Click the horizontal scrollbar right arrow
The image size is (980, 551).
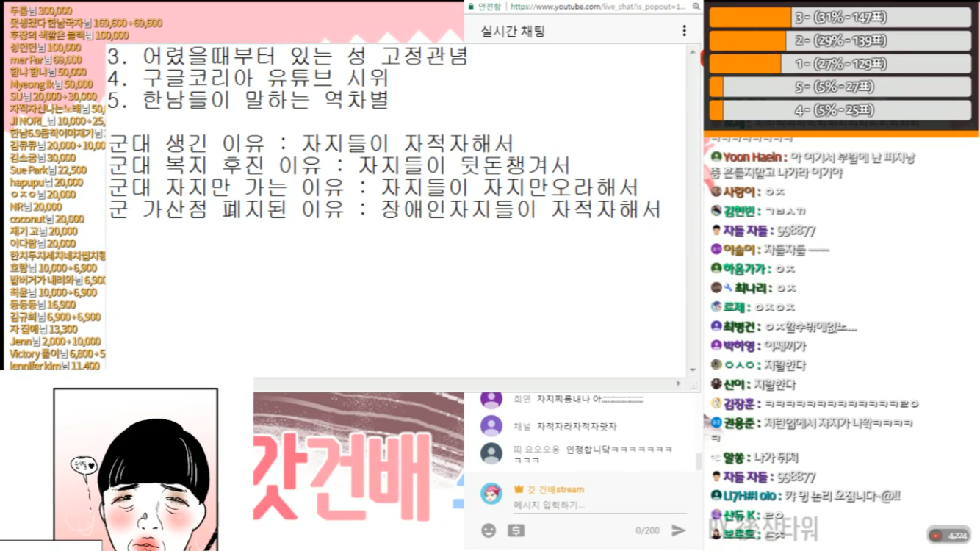(x=678, y=383)
